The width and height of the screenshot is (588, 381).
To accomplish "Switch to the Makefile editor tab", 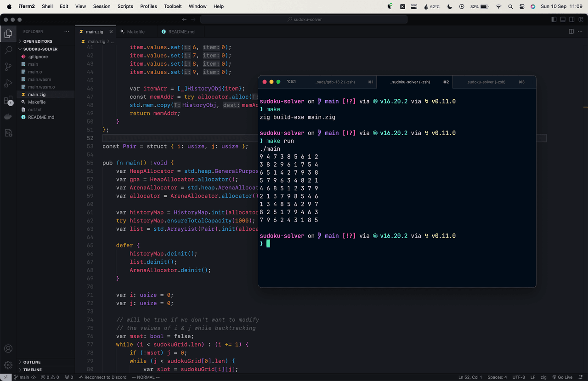I will click(135, 32).
